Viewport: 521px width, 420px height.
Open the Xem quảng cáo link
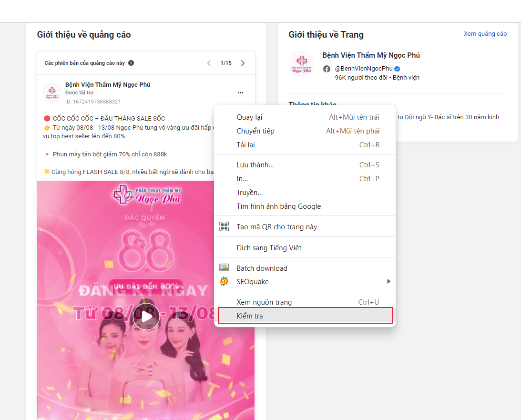[485, 33]
